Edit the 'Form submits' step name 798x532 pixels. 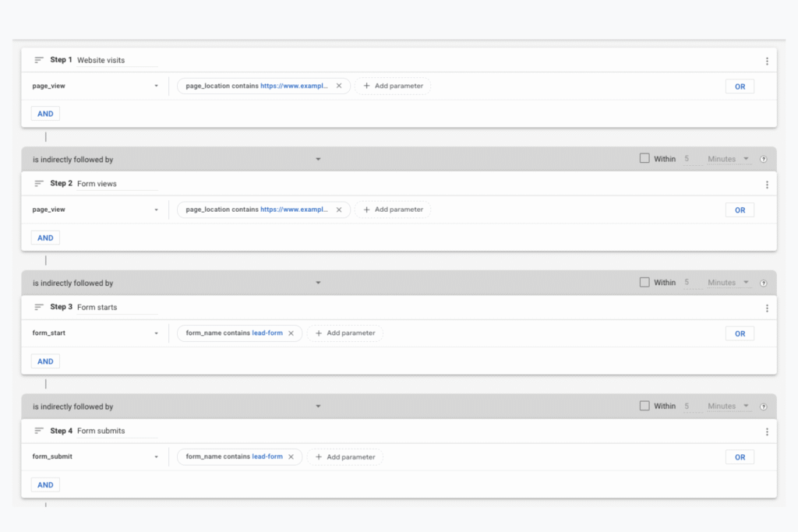click(x=117, y=431)
